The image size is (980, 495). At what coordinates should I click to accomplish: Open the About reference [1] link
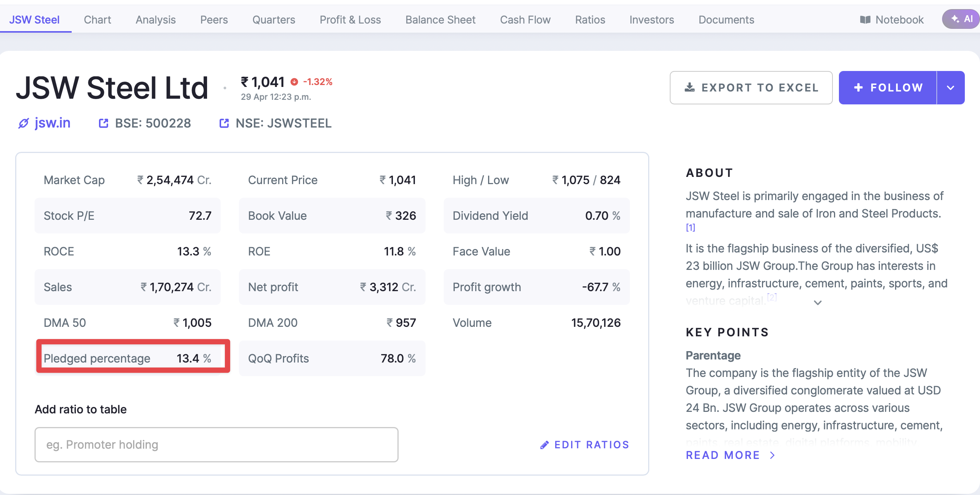pyautogui.click(x=690, y=228)
